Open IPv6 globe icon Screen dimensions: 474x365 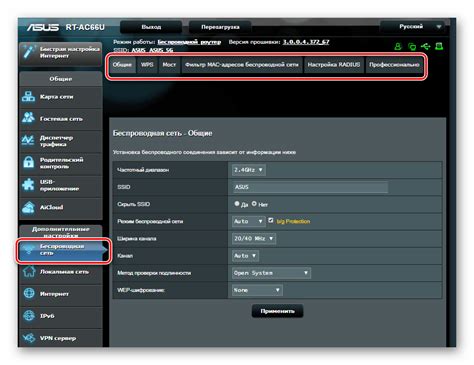(x=29, y=315)
